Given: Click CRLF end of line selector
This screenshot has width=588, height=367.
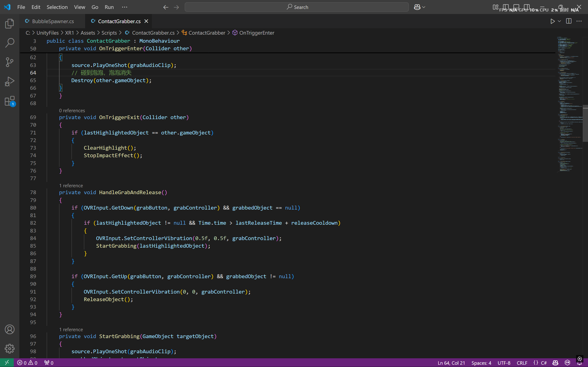Looking at the screenshot, I should pos(522,363).
